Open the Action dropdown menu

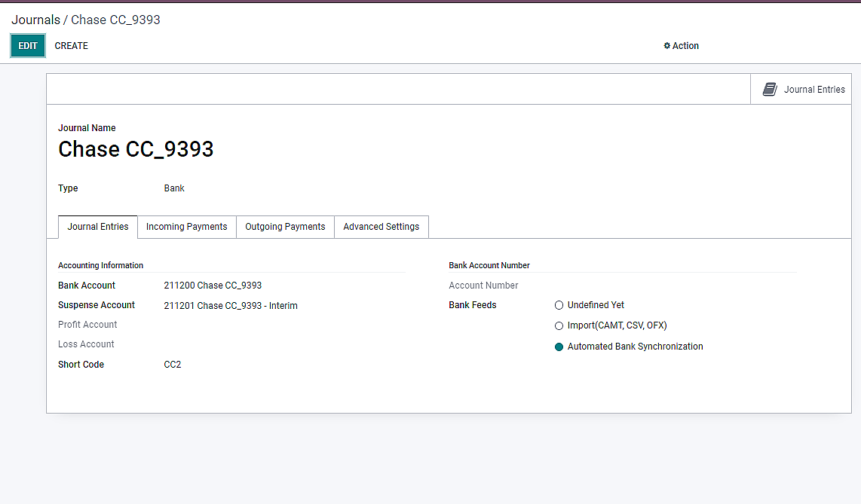click(681, 46)
